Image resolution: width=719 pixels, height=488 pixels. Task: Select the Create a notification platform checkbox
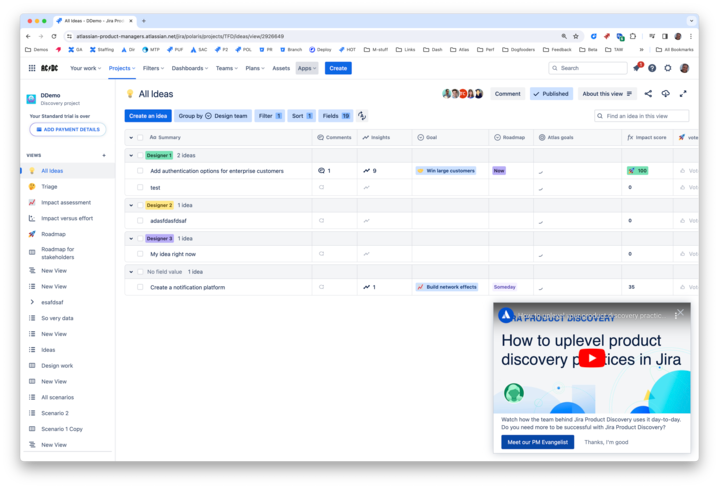(140, 287)
